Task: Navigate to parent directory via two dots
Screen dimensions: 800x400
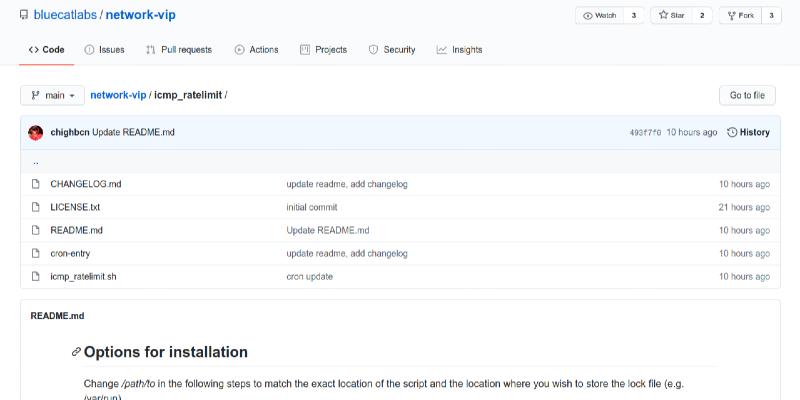Action: coord(36,161)
